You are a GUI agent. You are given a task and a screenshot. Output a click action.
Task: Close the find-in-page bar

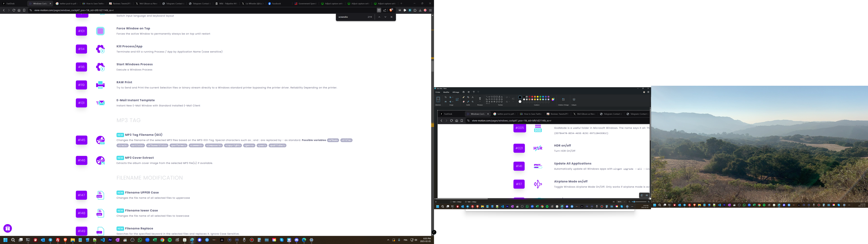point(392,17)
